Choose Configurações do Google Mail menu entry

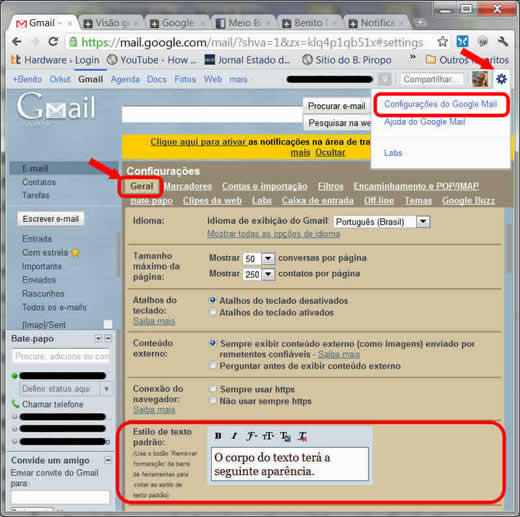click(x=440, y=104)
